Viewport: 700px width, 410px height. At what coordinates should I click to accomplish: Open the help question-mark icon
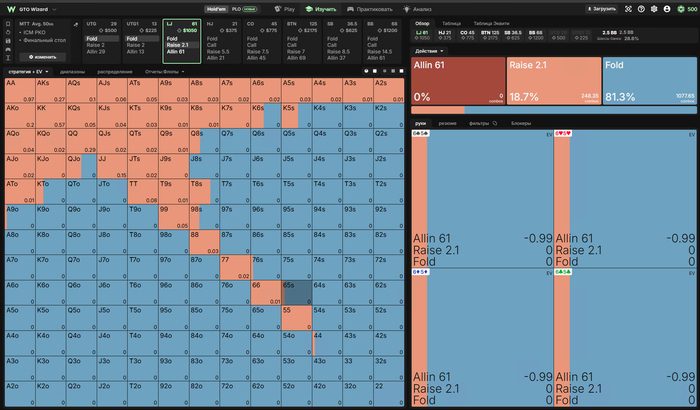pyautogui.click(x=641, y=9)
